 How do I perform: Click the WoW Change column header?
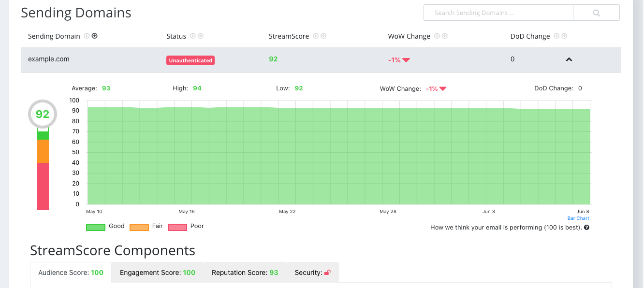[x=409, y=36]
